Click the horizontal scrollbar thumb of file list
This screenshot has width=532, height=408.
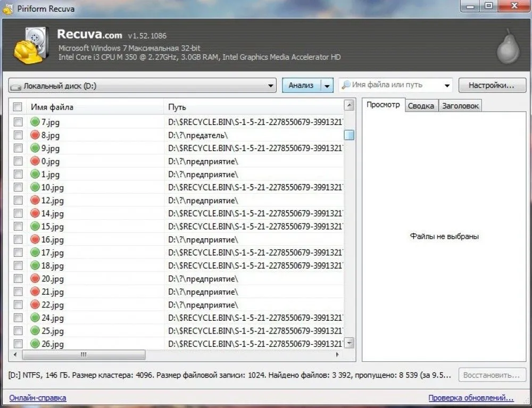pyautogui.click(x=84, y=355)
